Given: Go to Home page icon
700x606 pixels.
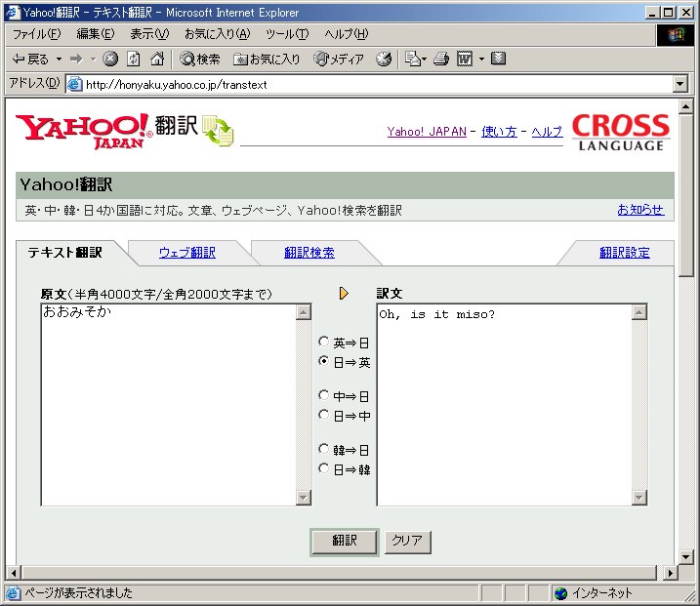Looking at the screenshot, I should tap(156, 59).
